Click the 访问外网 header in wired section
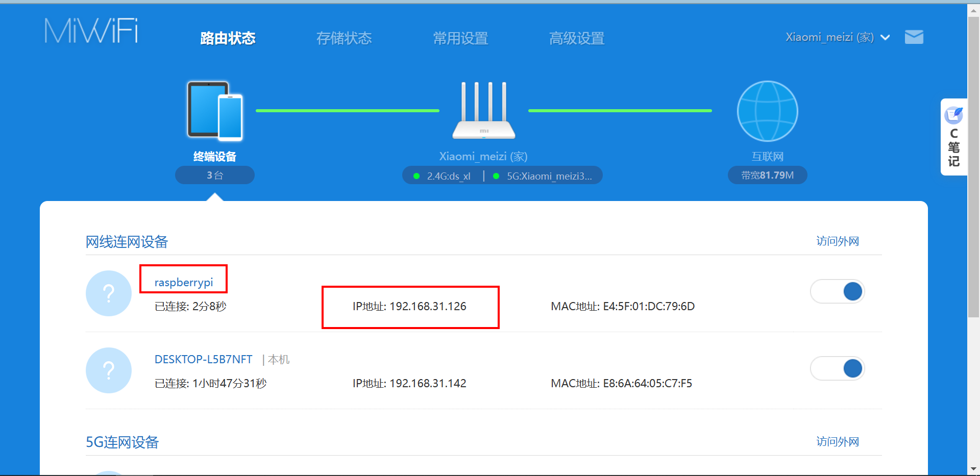The height and width of the screenshot is (476, 980). coord(838,241)
